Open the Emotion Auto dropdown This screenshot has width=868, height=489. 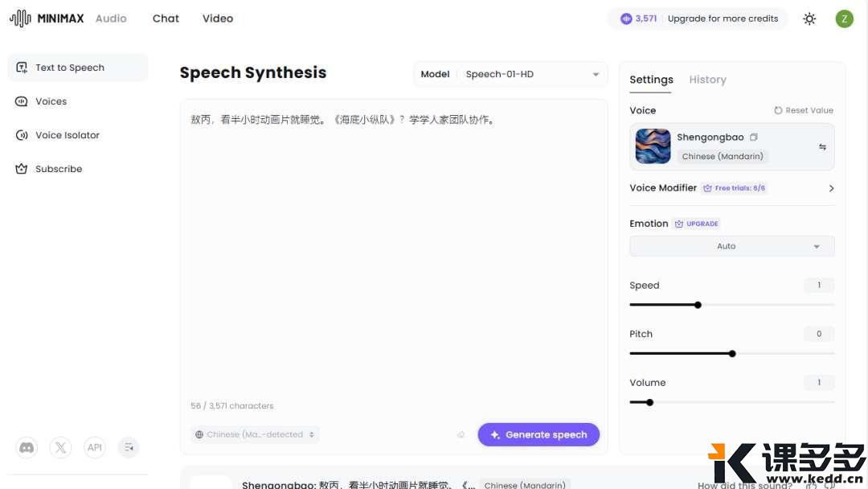click(x=732, y=246)
